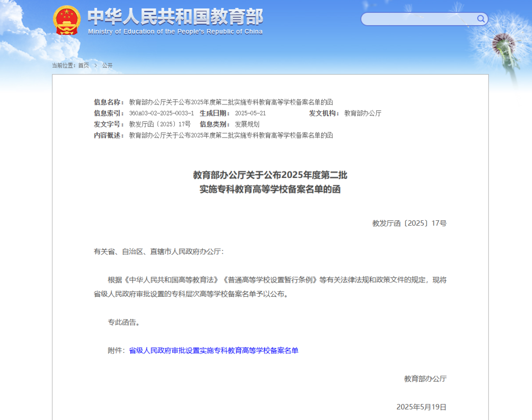The width and height of the screenshot is (532, 420).
Task: Click the national emblem logo
Action: [67, 20]
